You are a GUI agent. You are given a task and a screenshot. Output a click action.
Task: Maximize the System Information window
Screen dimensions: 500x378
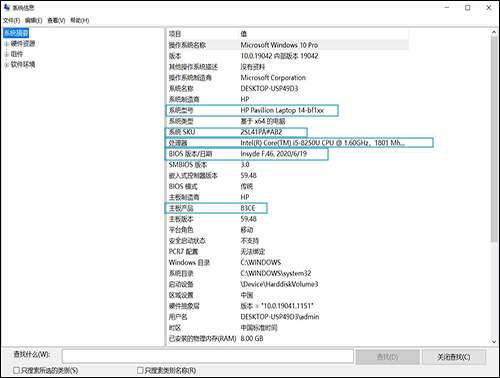[468, 8]
